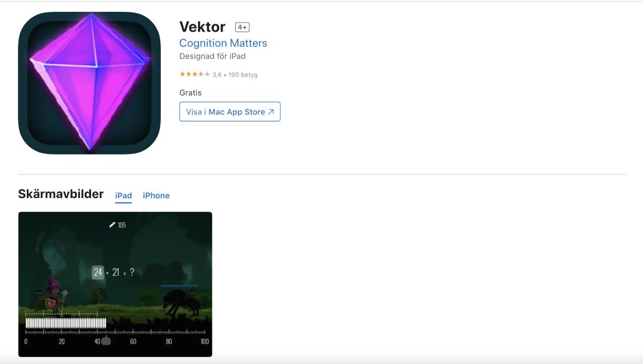The width and height of the screenshot is (643, 364).
Task: Click the purple Vektor crystal app icon
Action: click(89, 83)
